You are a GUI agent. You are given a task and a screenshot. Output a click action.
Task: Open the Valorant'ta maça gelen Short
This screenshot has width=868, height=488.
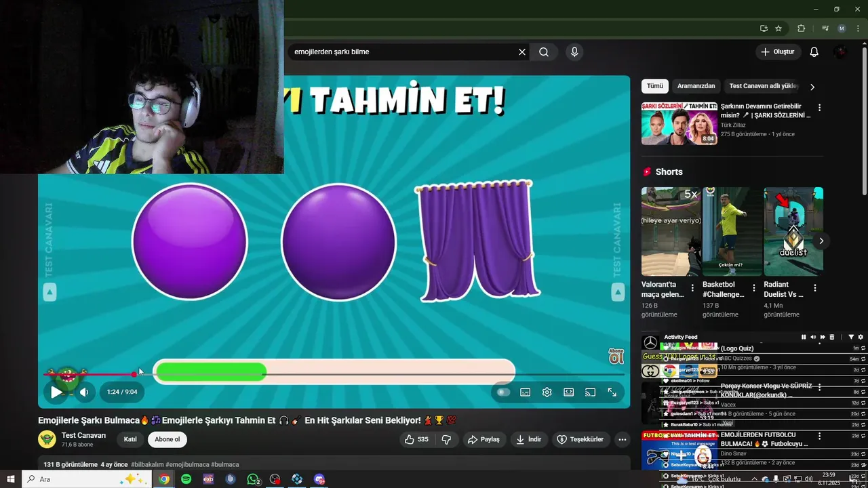point(669,231)
